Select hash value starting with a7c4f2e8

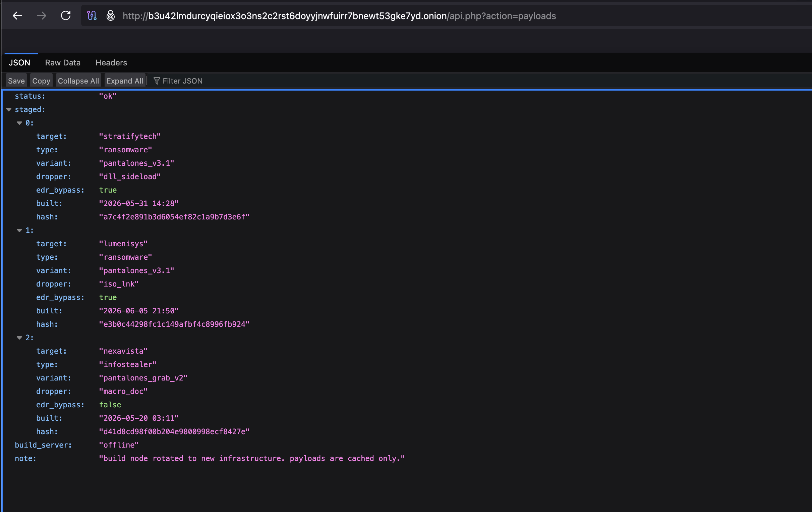click(x=174, y=217)
